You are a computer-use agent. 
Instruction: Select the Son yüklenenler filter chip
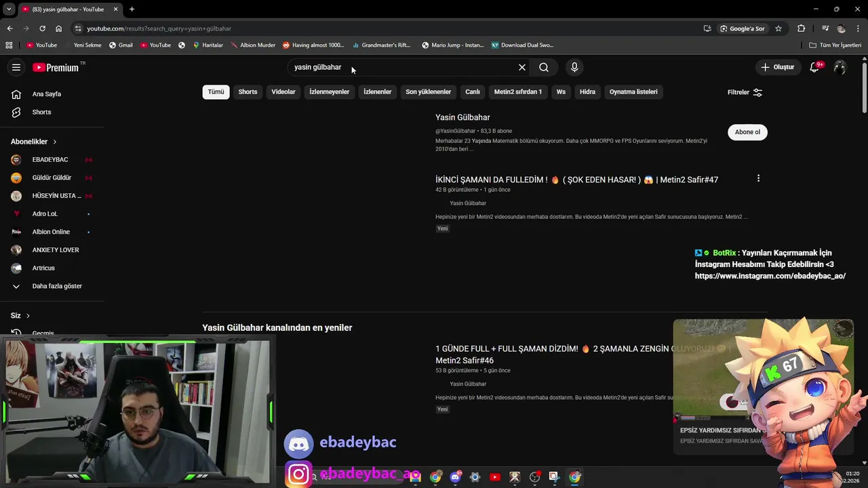(x=429, y=92)
